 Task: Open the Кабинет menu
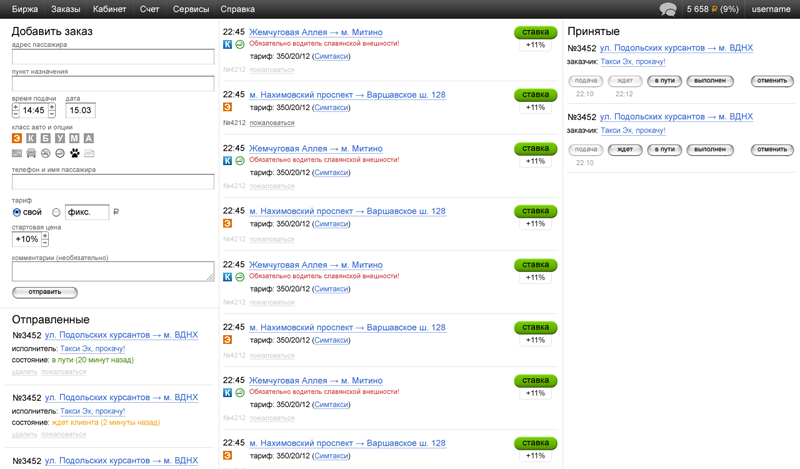pyautogui.click(x=109, y=9)
